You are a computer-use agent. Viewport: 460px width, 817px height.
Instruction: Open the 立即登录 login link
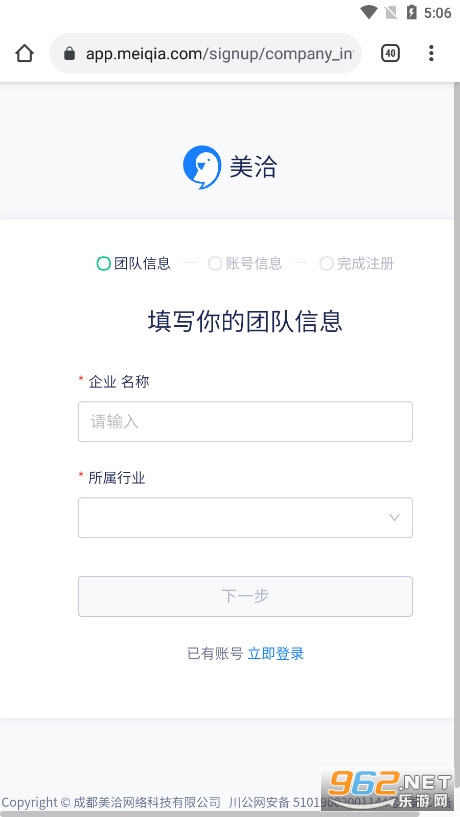(276, 653)
